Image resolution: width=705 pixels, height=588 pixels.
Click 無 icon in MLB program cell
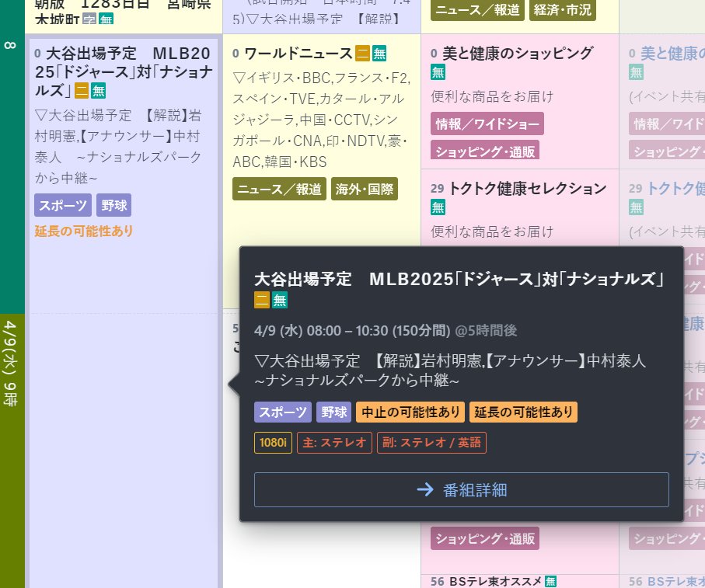click(x=99, y=91)
